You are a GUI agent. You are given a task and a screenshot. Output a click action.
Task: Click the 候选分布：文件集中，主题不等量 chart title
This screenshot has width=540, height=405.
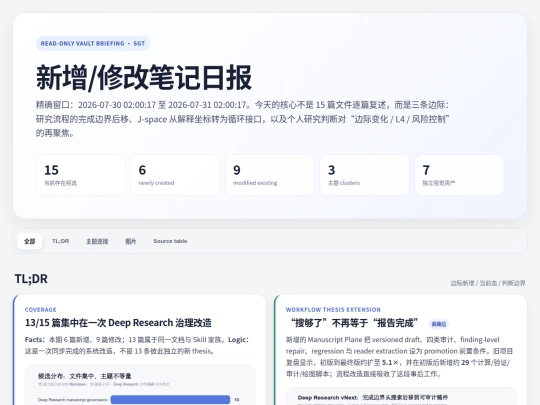click(x=85, y=376)
